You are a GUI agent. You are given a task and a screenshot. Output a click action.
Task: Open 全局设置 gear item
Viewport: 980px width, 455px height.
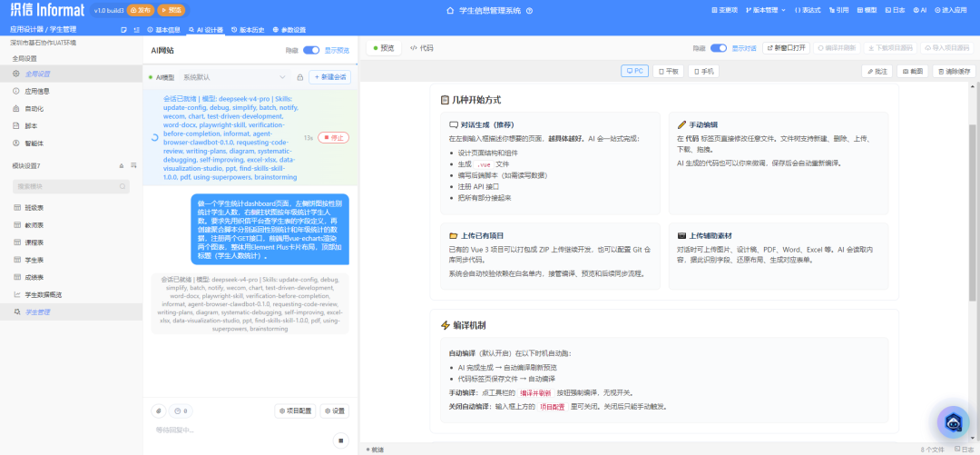coord(72,74)
